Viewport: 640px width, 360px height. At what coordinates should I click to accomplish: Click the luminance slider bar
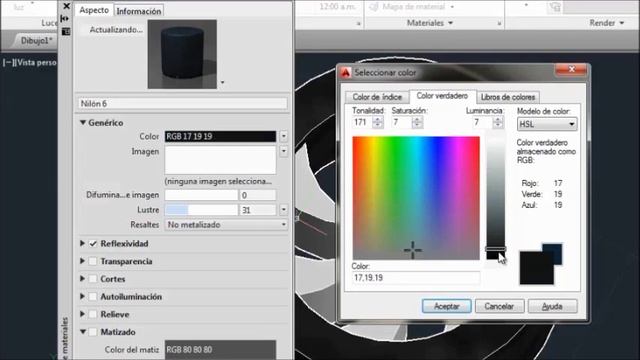[496, 198]
